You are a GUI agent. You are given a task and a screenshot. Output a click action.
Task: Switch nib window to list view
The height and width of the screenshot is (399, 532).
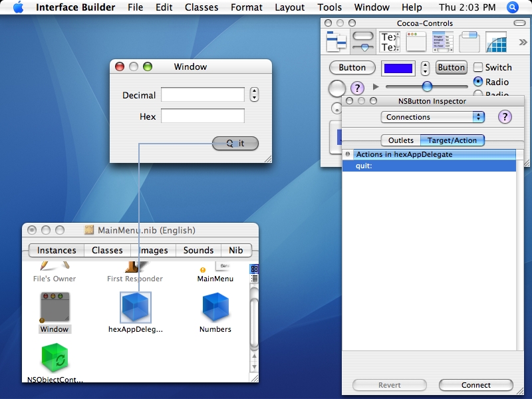pyautogui.click(x=254, y=279)
